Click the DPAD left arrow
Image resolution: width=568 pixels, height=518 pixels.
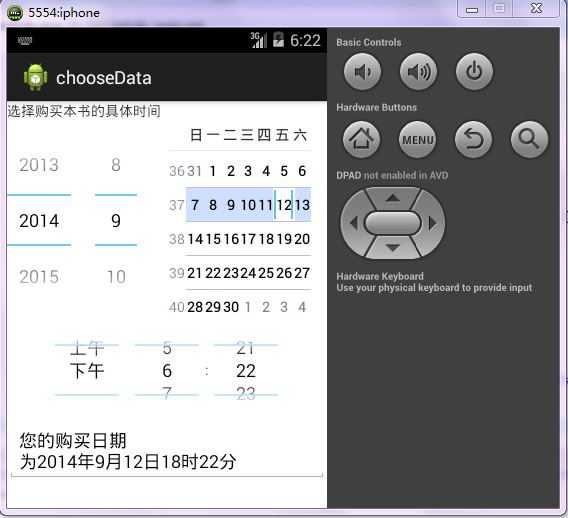354,223
